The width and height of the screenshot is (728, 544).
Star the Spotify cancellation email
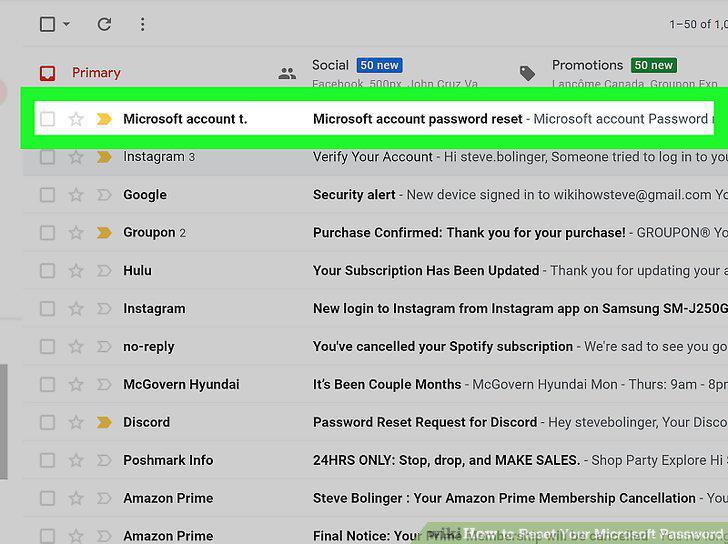click(76, 347)
